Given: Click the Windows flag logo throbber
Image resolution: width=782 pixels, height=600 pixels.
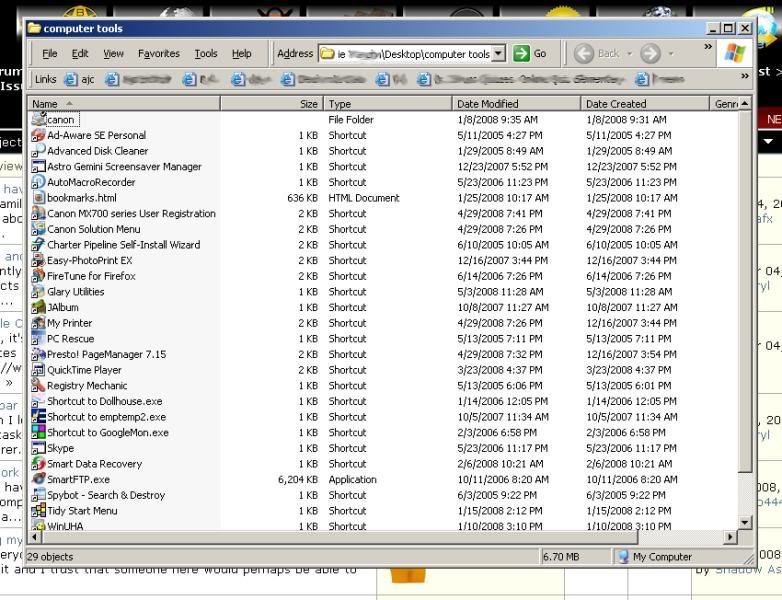Looking at the screenshot, I should click(x=735, y=53).
